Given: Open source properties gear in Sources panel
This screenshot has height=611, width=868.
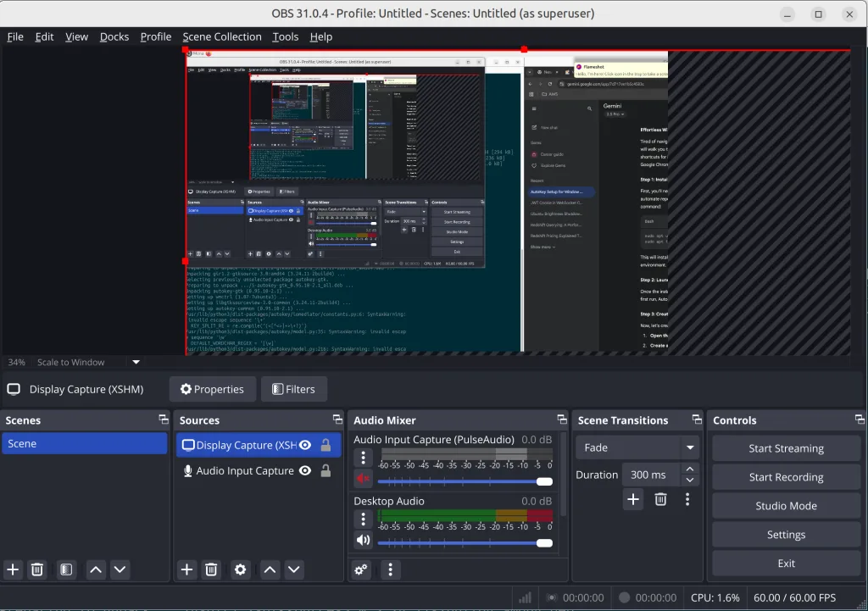Looking at the screenshot, I should 240,569.
